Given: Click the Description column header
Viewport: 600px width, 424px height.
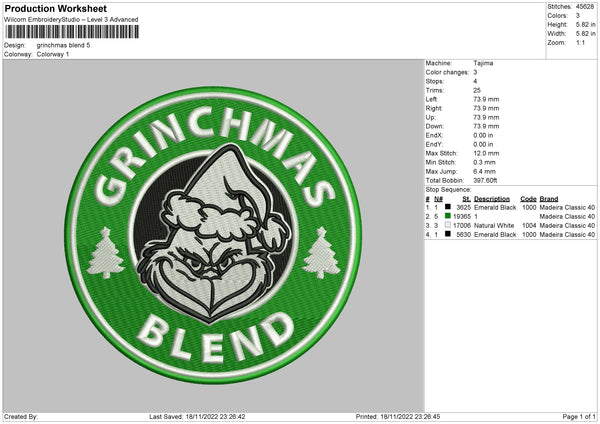Looking at the screenshot, I should [492, 199].
